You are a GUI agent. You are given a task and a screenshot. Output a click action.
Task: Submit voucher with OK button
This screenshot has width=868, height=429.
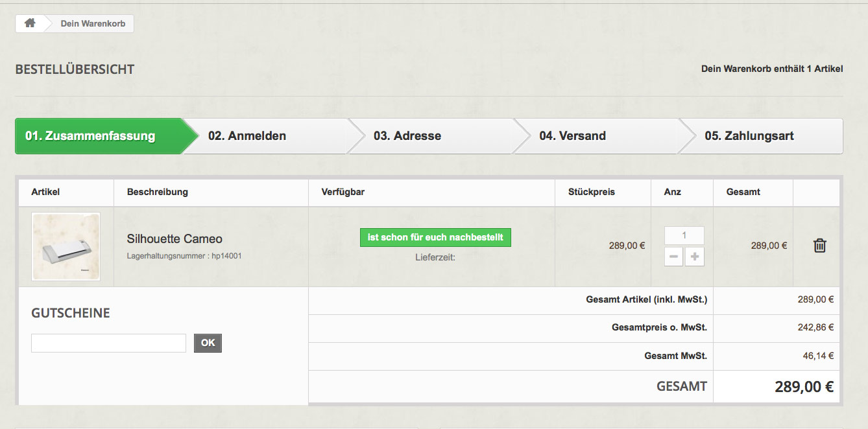point(208,343)
